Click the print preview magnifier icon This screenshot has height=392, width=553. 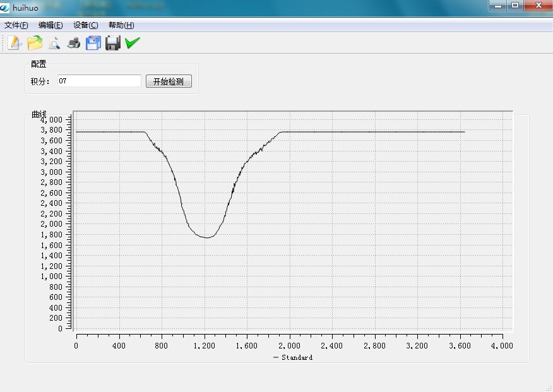(x=54, y=44)
